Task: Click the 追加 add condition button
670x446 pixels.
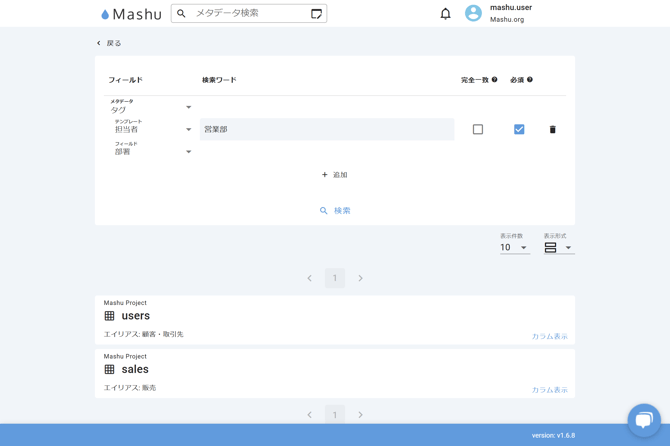Action: click(x=335, y=175)
